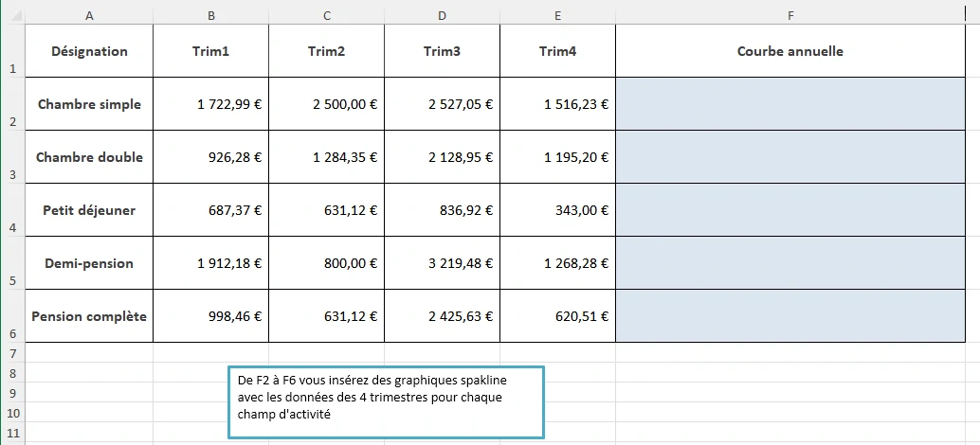Click the 926,28 € cell

(x=210, y=157)
